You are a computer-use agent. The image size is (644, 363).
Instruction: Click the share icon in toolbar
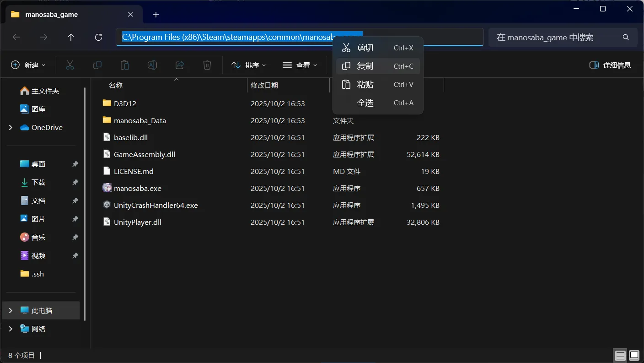pyautogui.click(x=180, y=65)
